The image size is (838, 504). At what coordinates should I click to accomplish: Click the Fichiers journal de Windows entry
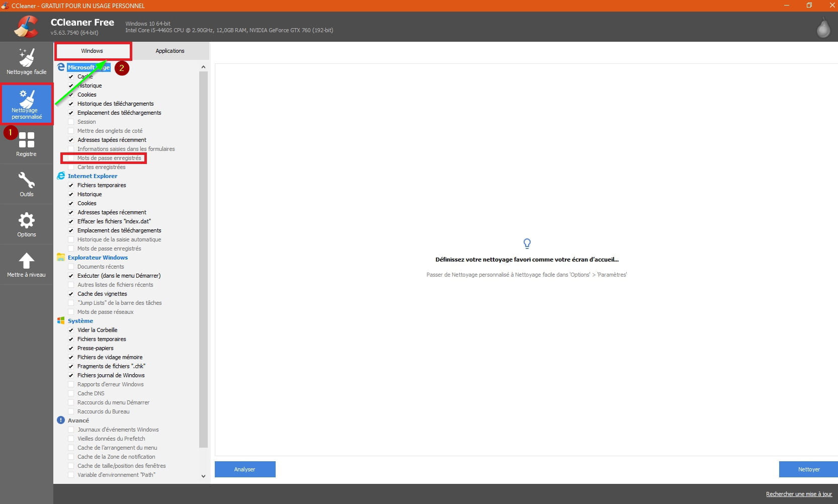[x=111, y=375]
